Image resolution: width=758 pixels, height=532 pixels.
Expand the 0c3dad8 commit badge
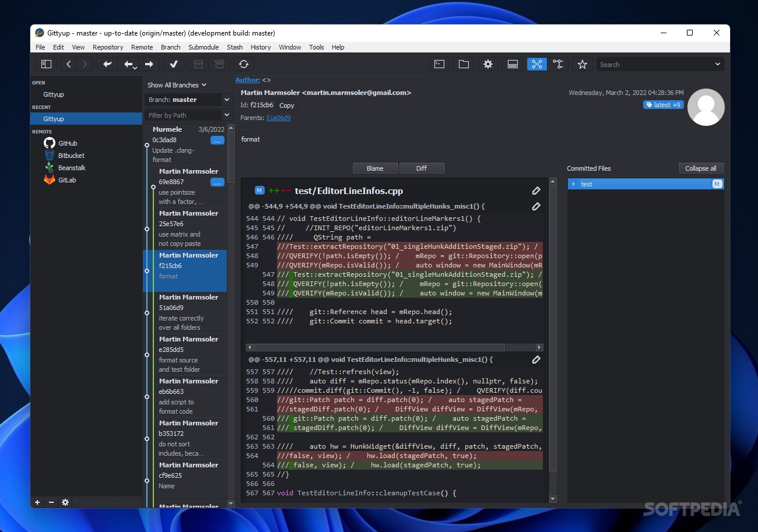click(x=217, y=140)
